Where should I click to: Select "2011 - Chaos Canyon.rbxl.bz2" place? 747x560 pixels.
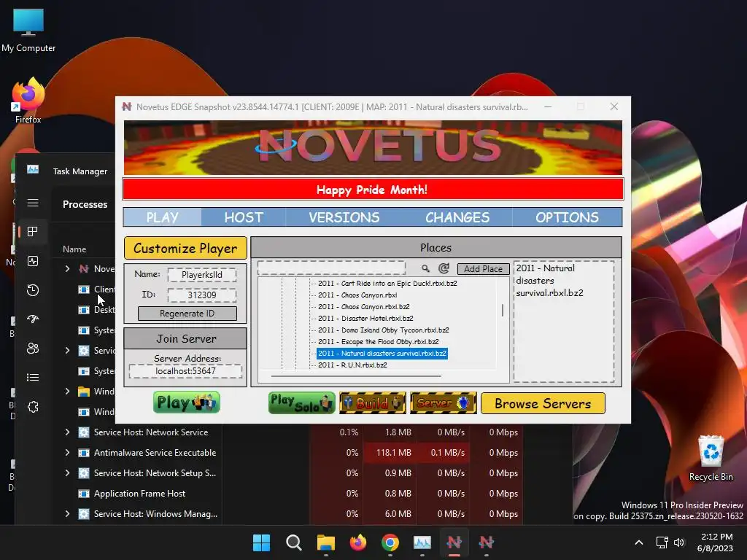(x=363, y=307)
